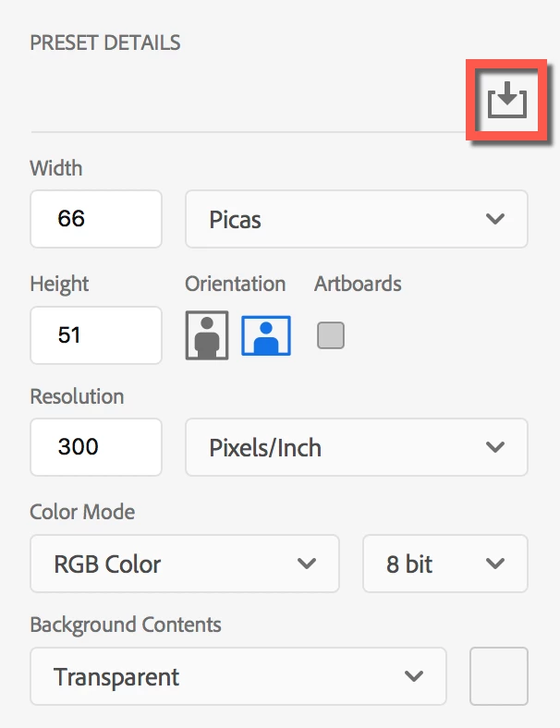The height and width of the screenshot is (728, 560).
Task: Click the save document preset icon
Action: point(506,99)
